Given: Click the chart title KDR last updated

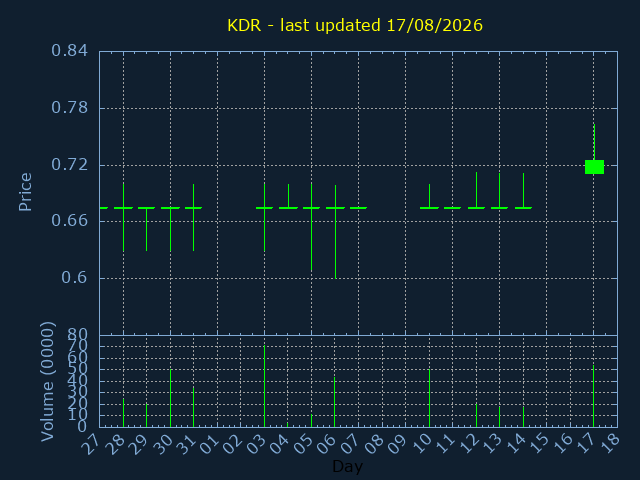Looking at the screenshot, I should click(x=355, y=25).
